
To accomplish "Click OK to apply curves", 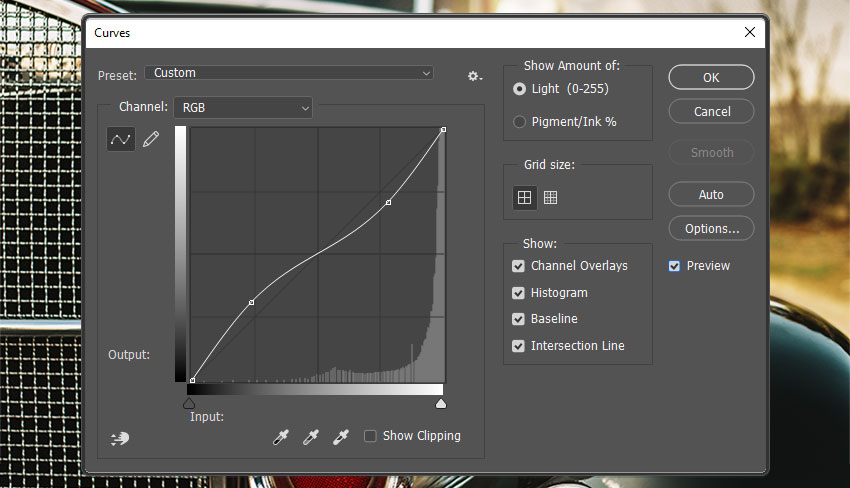I will (711, 78).
